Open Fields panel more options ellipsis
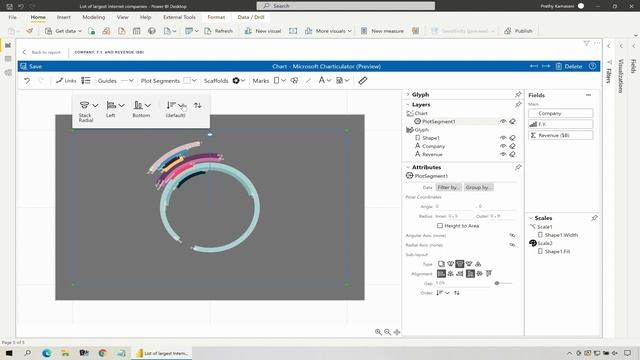 point(588,95)
